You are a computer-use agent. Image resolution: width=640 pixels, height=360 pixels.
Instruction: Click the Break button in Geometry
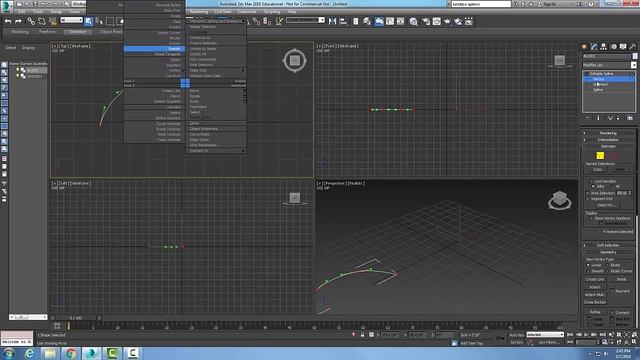coord(622,280)
